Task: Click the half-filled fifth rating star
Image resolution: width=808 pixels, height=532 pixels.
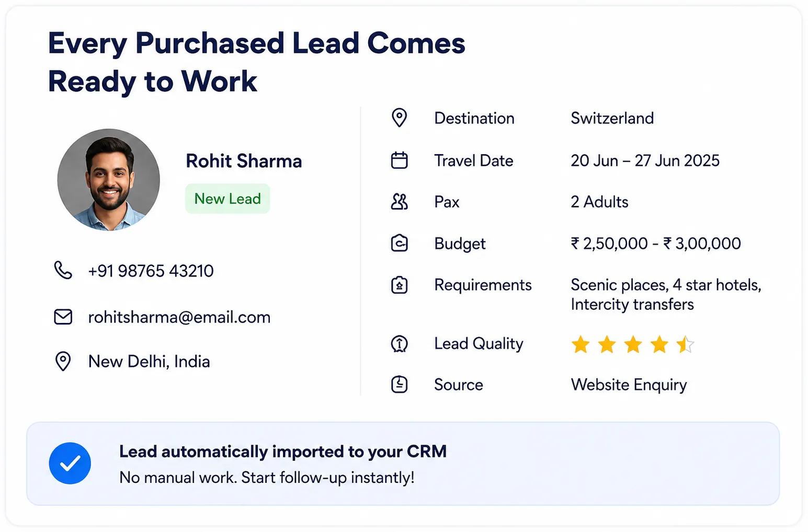Action: 685,344
